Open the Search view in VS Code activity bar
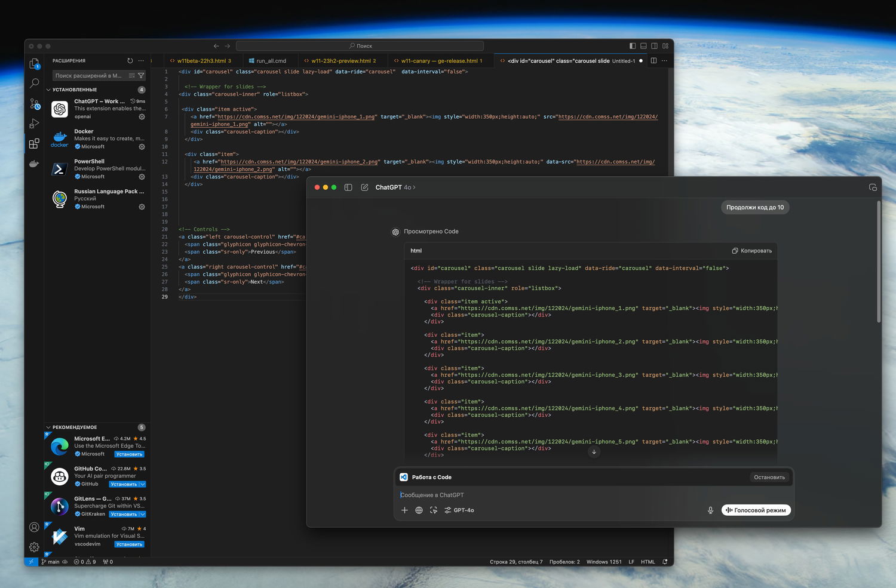896x588 pixels. (34, 84)
